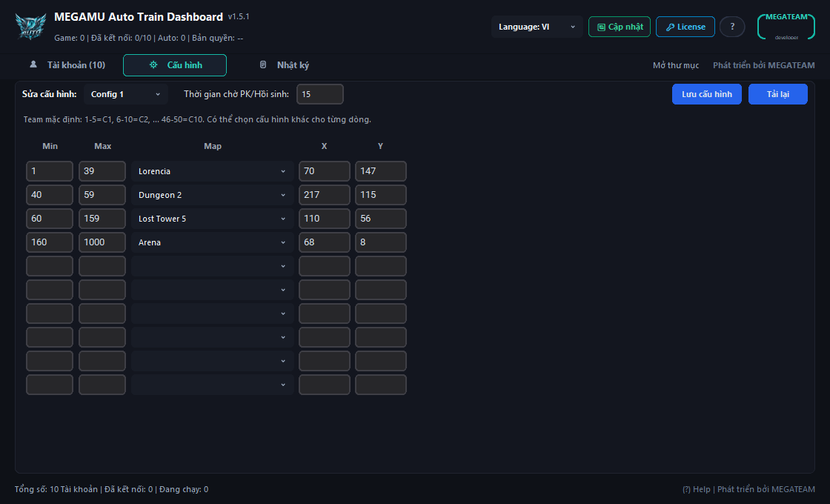Open the Lost Tower 5 map dropdown

point(212,218)
